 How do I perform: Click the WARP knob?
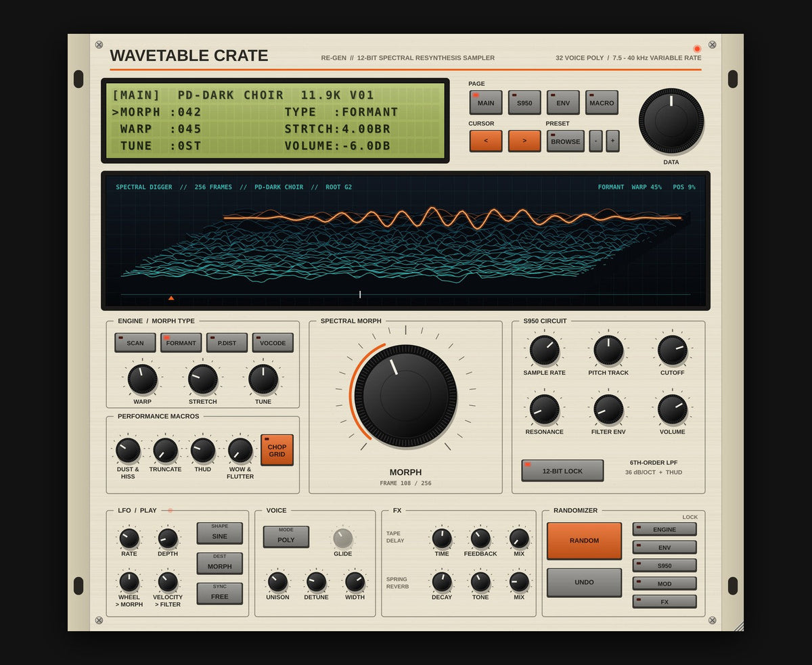(x=143, y=379)
